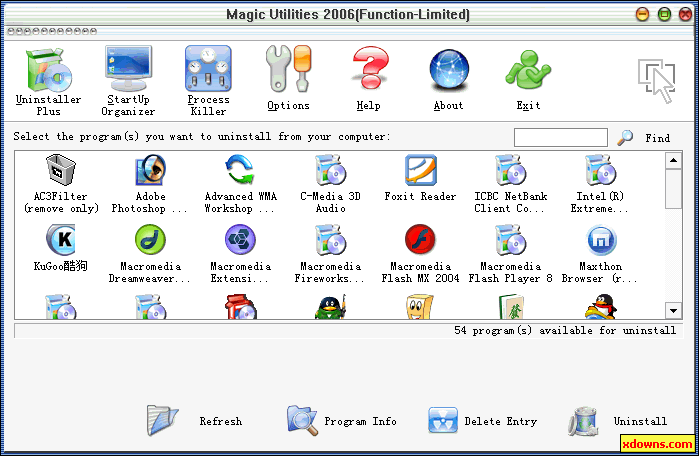Open Uninstaller Plus module
The image size is (699, 456).
click(x=48, y=81)
